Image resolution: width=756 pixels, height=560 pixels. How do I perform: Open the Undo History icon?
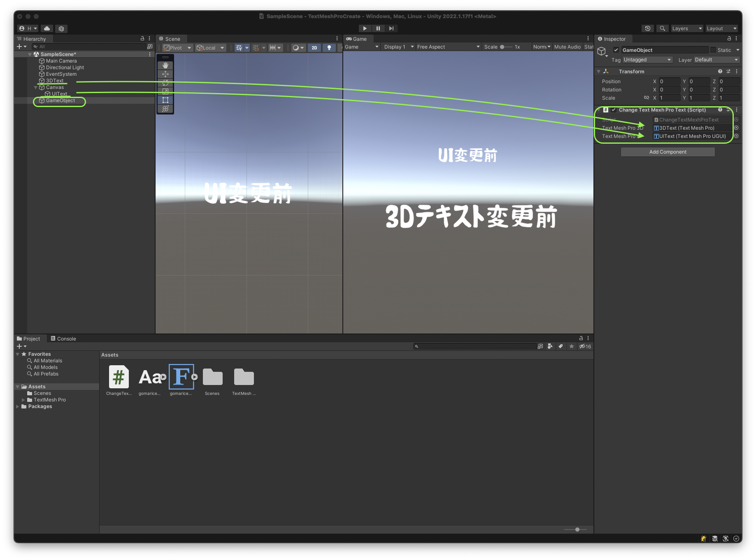(648, 28)
